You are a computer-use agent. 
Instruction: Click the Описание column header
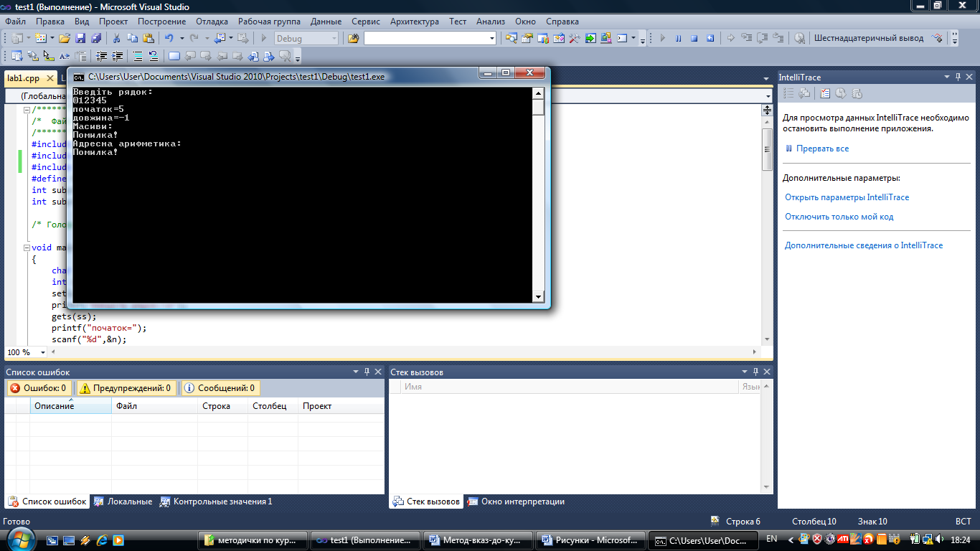pos(70,406)
